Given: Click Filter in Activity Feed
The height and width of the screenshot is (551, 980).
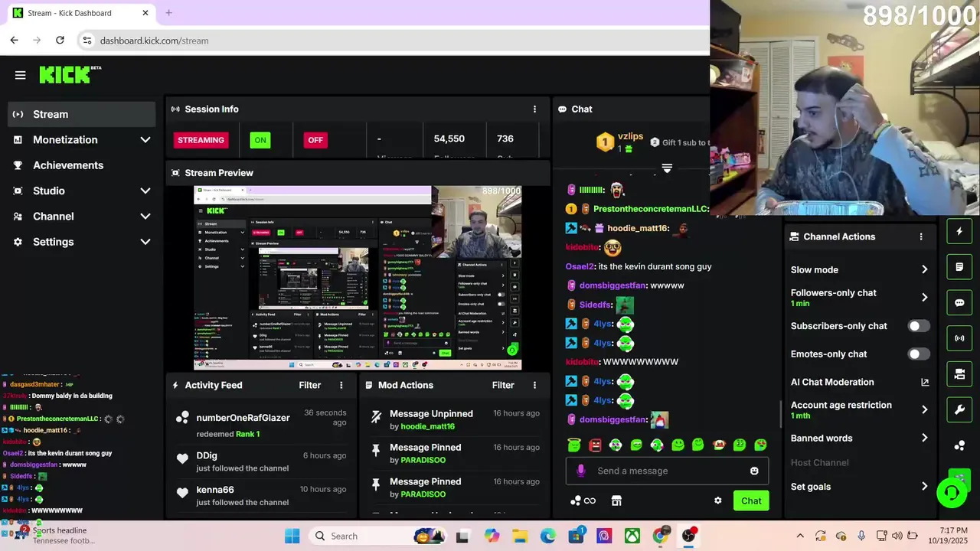Looking at the screenshot, I should [309, 385].
